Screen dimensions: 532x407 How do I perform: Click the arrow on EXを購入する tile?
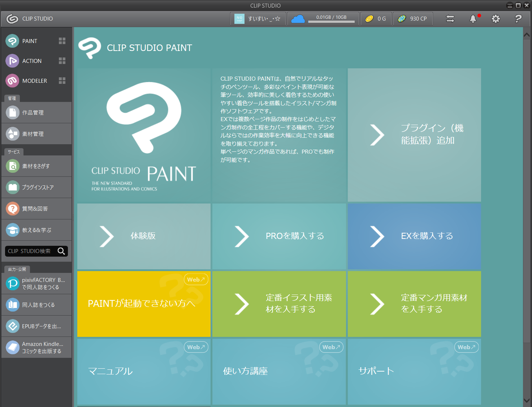(377, 236)
